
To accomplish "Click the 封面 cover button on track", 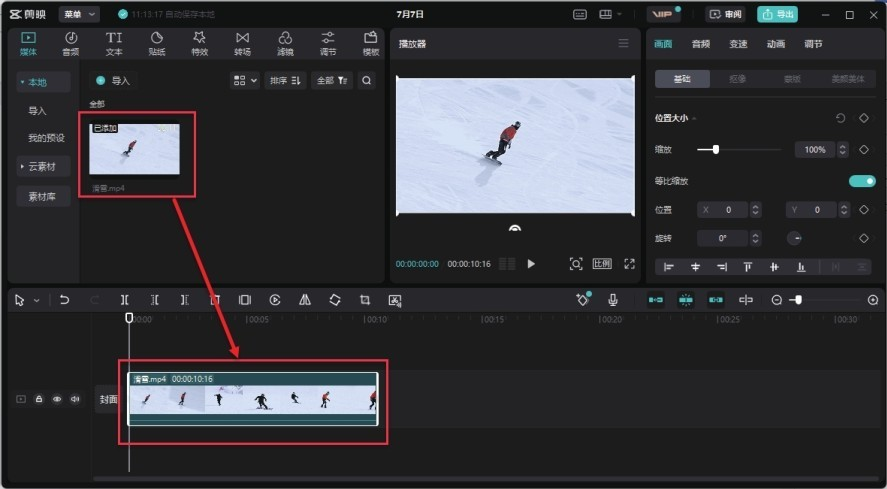I will tap(109, 399).
